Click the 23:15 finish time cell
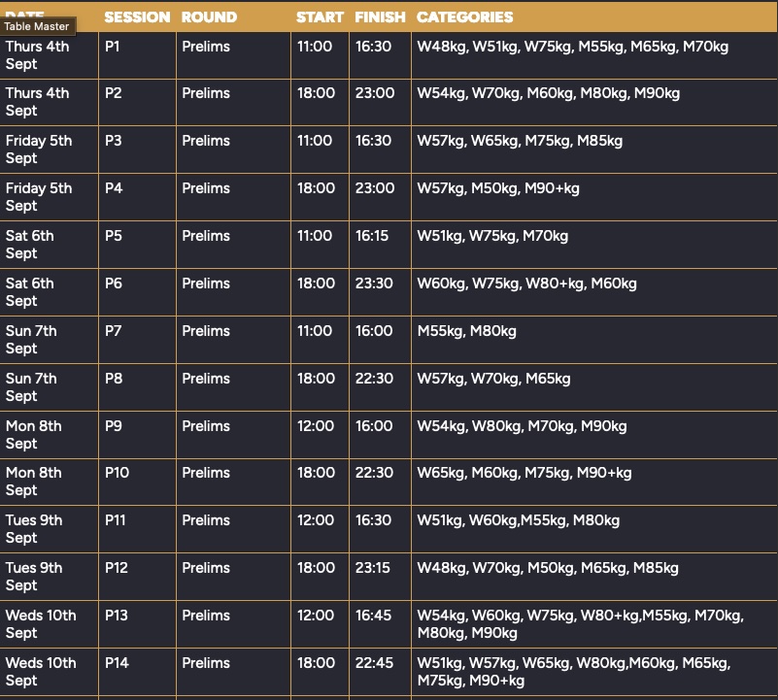The height and width of the screenshot is (700, 778). pyautogui.click(x=374, y=568)
